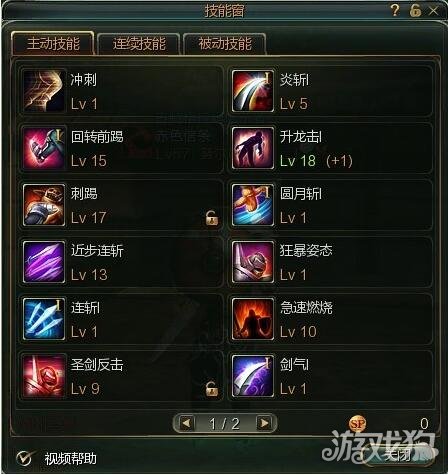Choose the 刺踢 skill icon
The width and height of the screenshot is (448, 475).
(44, 205)
